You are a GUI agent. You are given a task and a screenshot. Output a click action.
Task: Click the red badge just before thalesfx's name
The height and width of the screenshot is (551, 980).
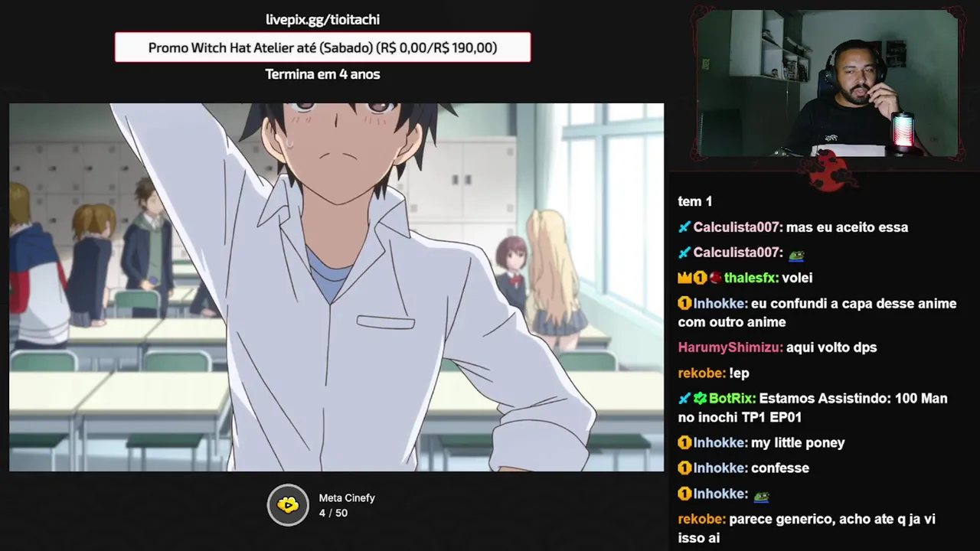point(715,278)
